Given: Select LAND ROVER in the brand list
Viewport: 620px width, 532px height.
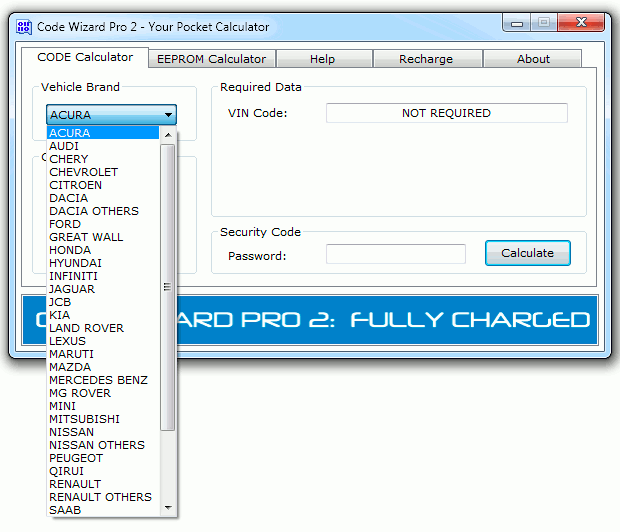Looking at the screenshot, I should 103,328.
